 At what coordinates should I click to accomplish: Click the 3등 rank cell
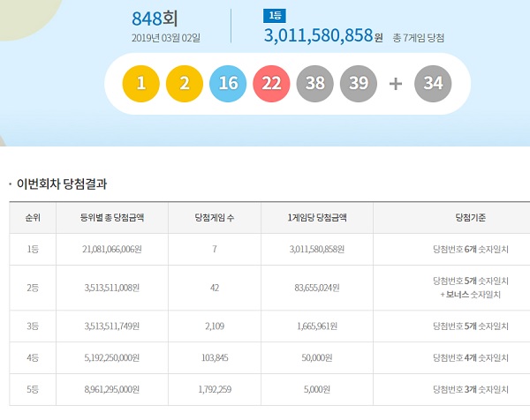pos(33,326)
